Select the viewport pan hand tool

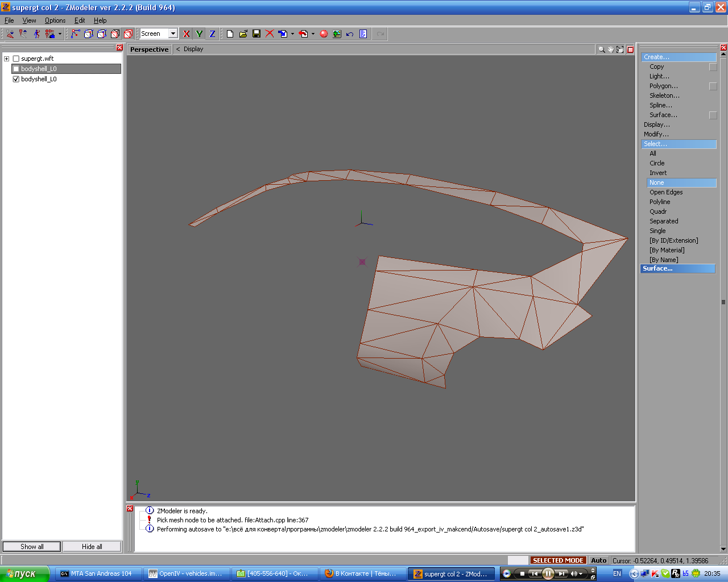point(611,49)
